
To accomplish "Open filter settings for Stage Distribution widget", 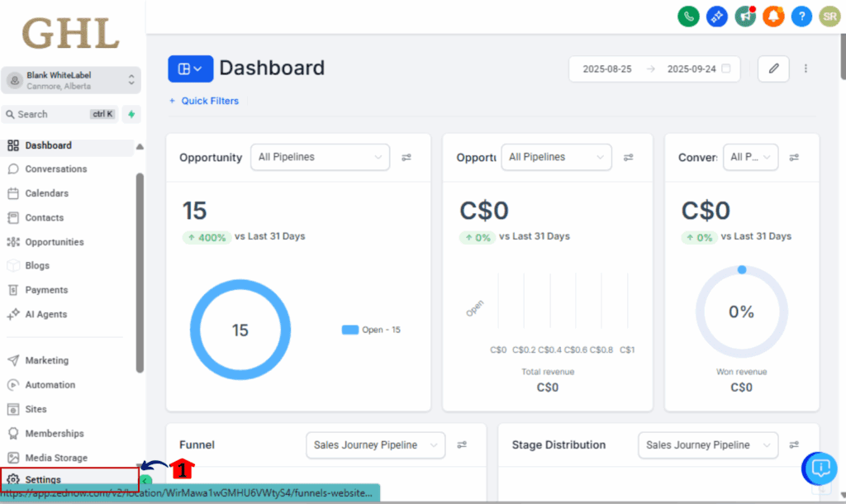I will [794, 445].
